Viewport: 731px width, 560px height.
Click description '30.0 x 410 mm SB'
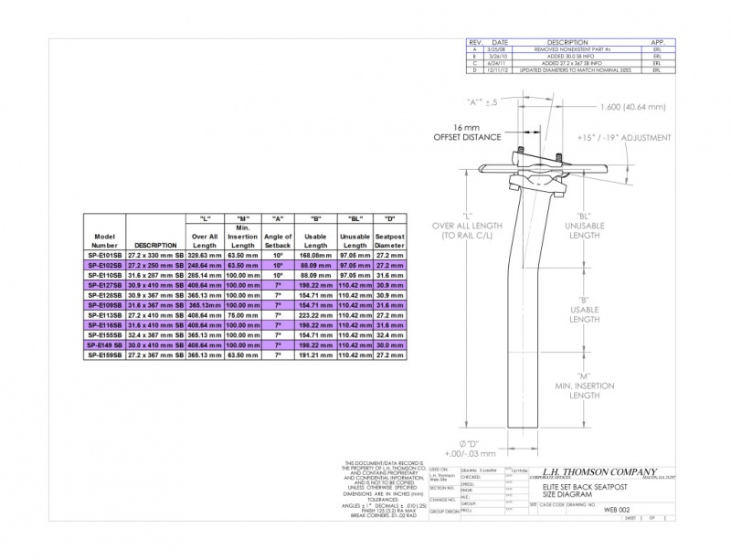tap(155, 345)
